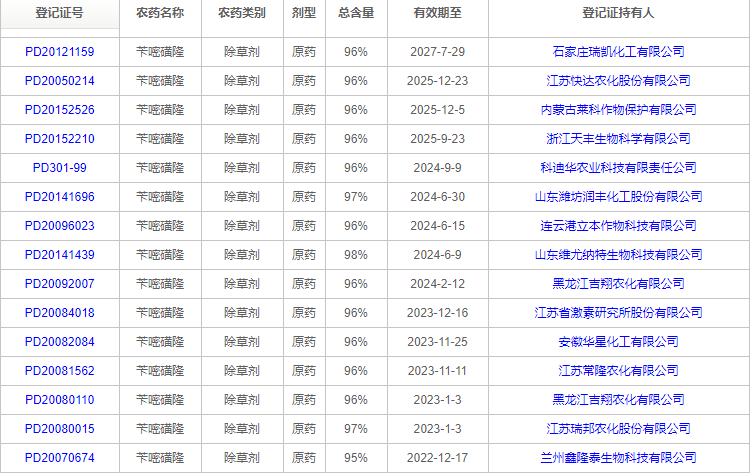Screen dimensions: 752x473
Task: Select expiry date 2024-6-15
Action: pyautogui.click(x=437, y=226)
